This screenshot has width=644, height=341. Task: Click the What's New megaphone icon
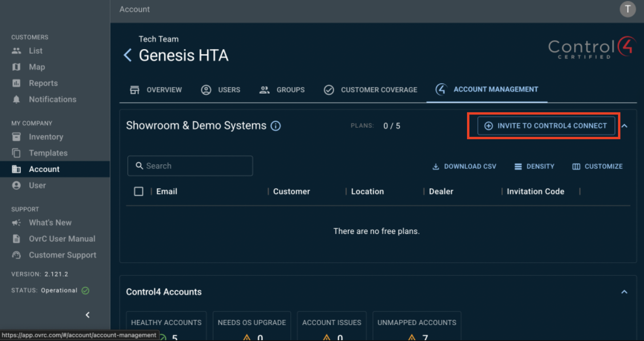point(16,223)
